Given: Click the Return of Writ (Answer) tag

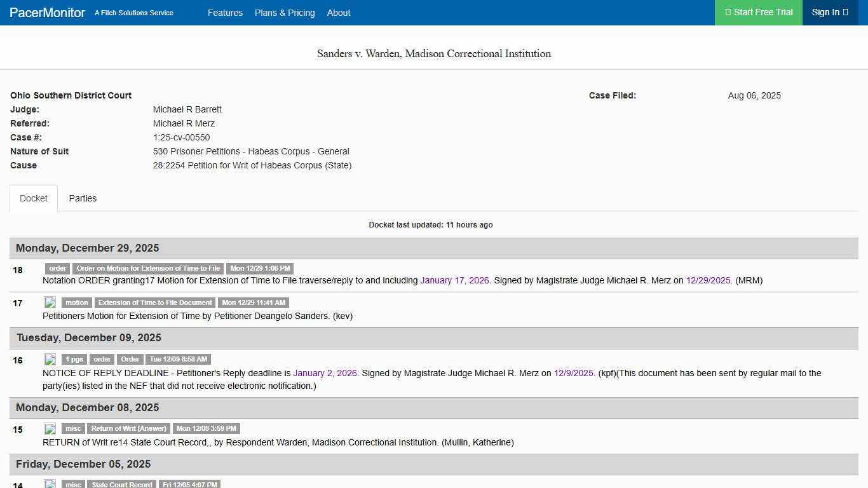Looking at the screenshot, I should click(x=129, y=428).
